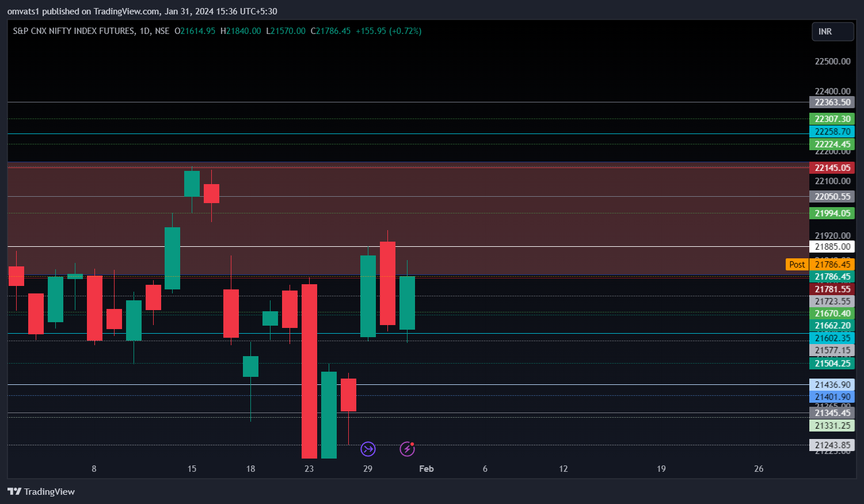Click the 21920.00 price scale value
Viewport: 864px width, 504px height.
coord(832,235)
